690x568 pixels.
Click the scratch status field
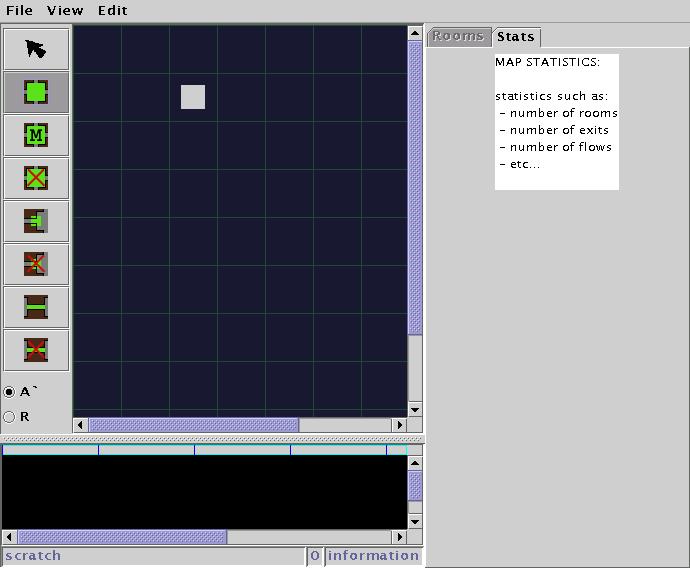pos(154,556)
